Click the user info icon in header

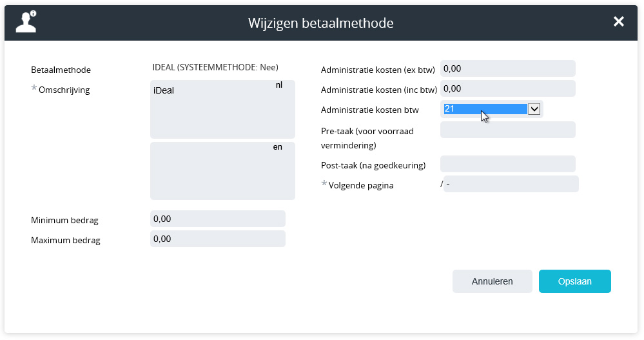26,22
